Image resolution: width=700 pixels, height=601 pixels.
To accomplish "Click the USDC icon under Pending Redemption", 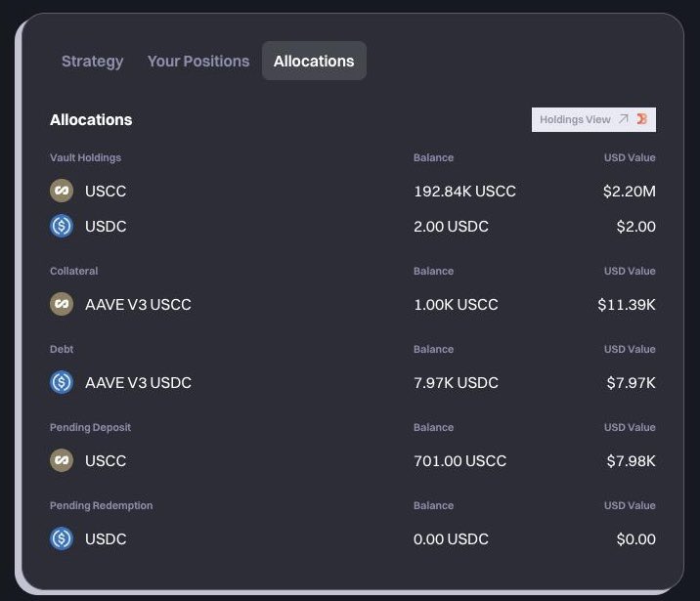I will click(62, 538).
